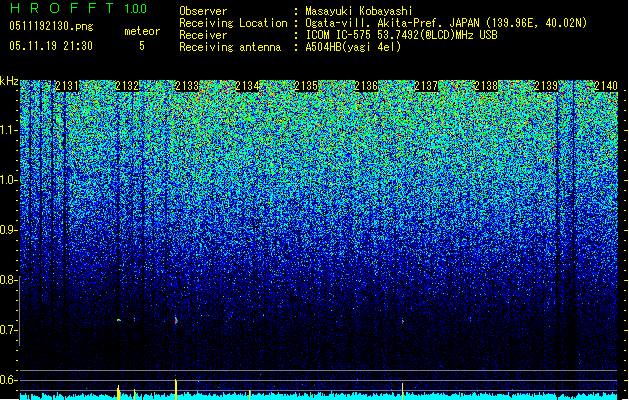Click the 0.7 frequency axis label
Screen dimensions: 629x400
click(8, 330)
